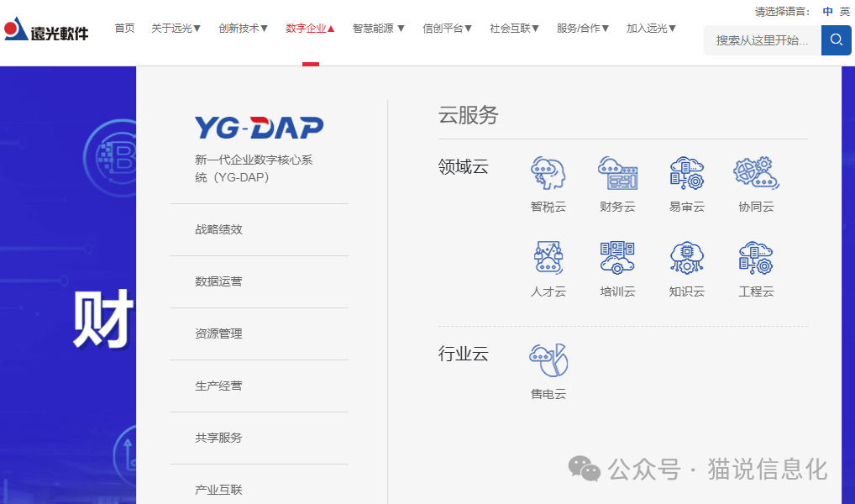
Task: Expand the 关于远光 dropdown menu
Action: point(176,29)
